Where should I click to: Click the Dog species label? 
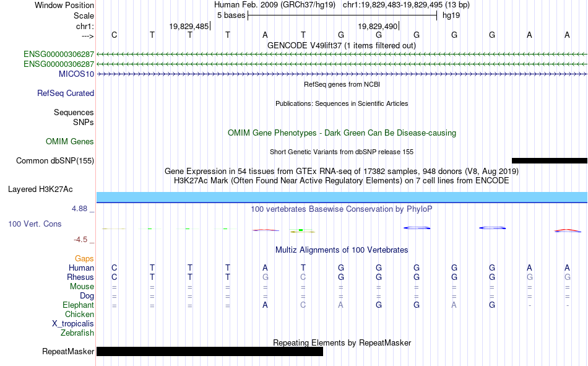click(x=87, y=296)
